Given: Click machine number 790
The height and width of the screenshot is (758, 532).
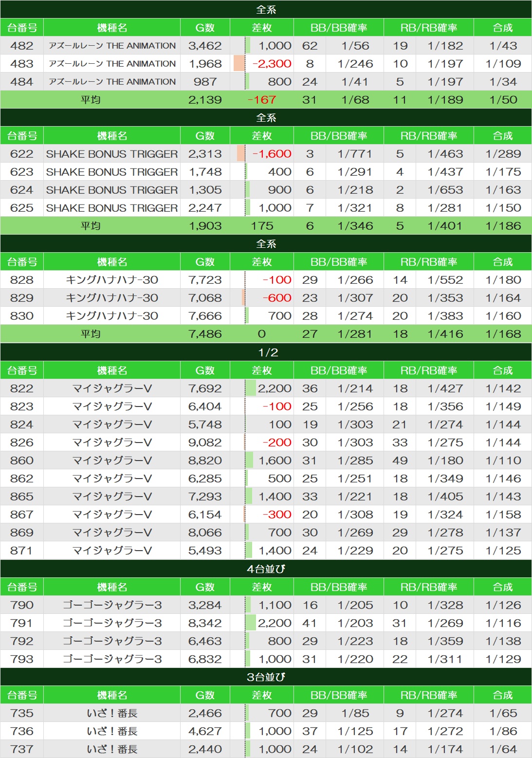Looking at the screenshot, I should coord(22,605).
